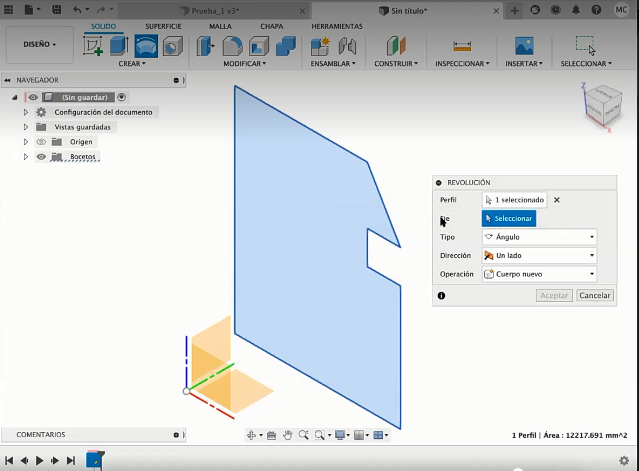
Task: Open the CREAR dropdown menu
Action: pyautogui.click(x=132, y=64)
